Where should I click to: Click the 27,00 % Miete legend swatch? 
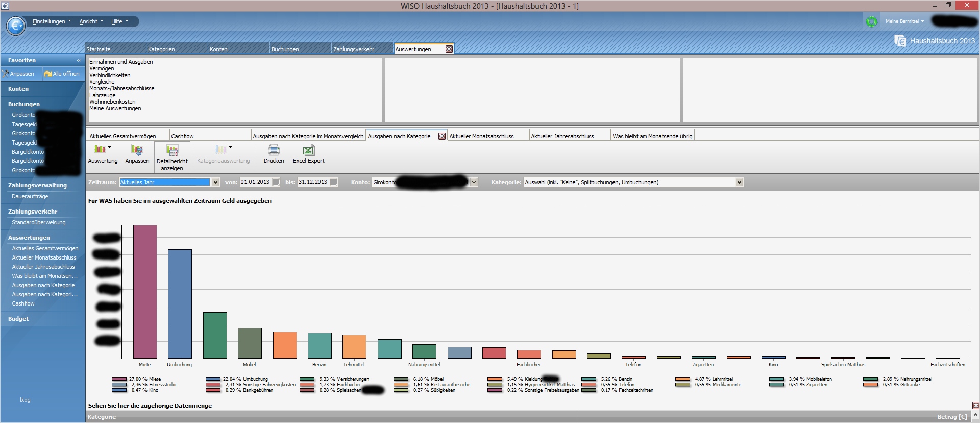[x=119, y=379]
